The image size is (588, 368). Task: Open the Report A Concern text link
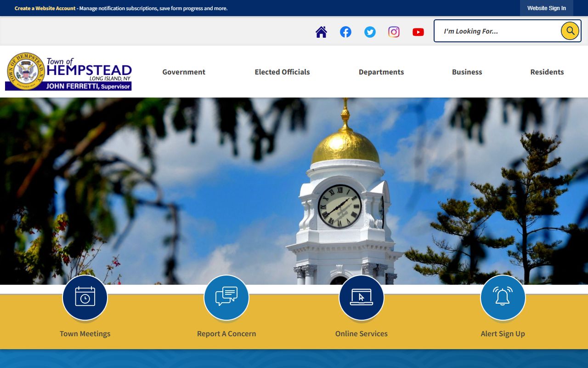tap(226, 334)
